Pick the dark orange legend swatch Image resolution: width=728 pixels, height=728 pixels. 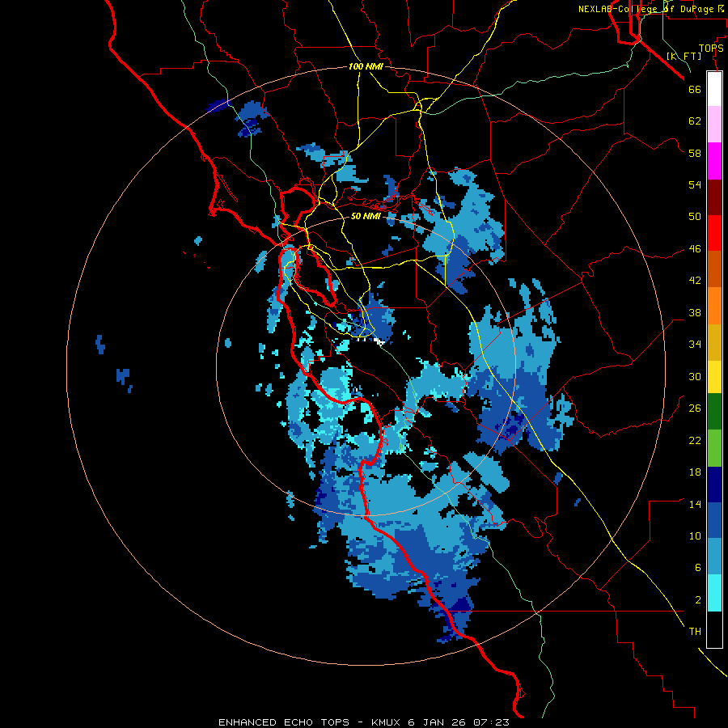click(714, 269)
